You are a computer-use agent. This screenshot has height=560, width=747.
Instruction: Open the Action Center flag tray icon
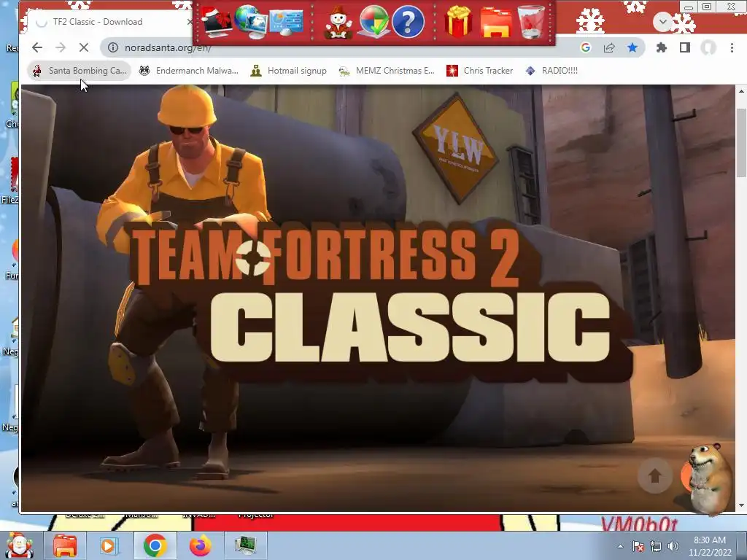click(638, 546)
